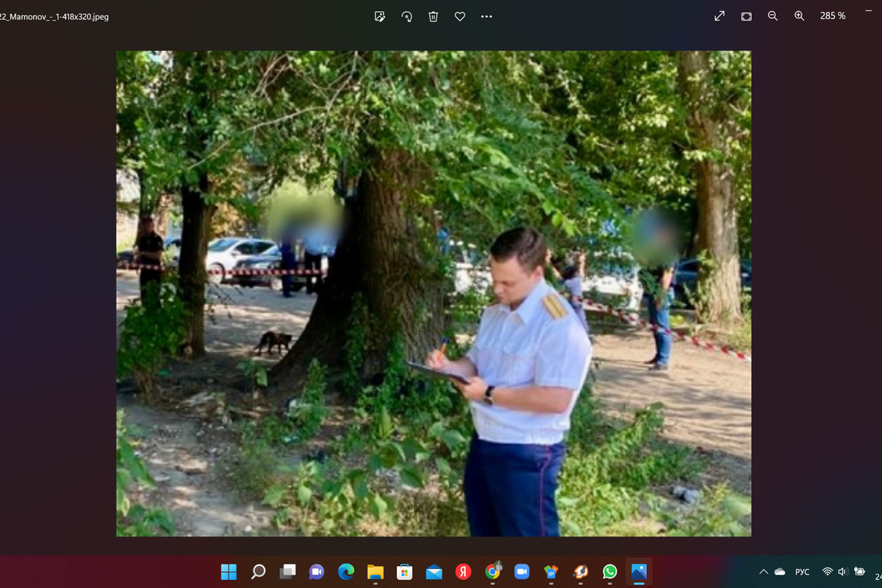
Task: Open Zoom from the taskbar
Action: click(x=522, y=572)
